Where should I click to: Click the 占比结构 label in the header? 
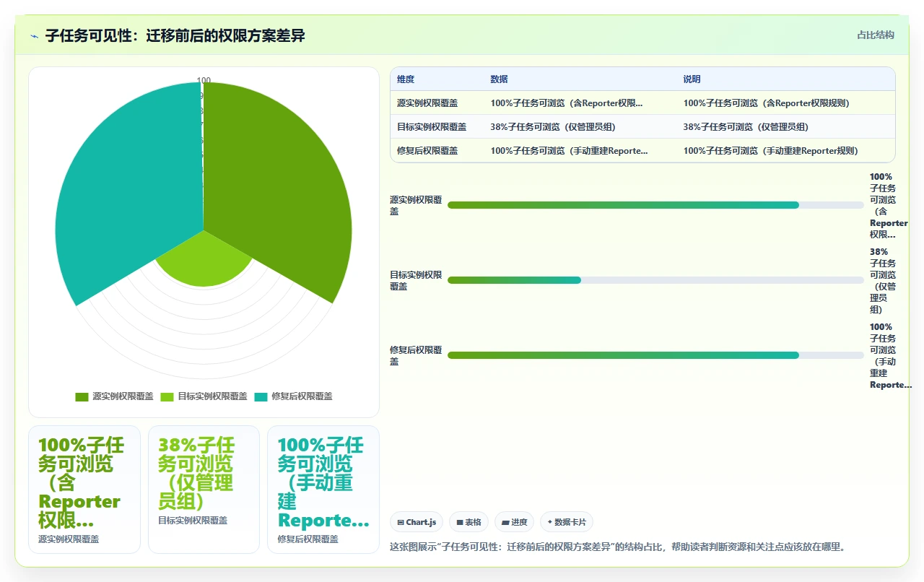coord(876,35)
